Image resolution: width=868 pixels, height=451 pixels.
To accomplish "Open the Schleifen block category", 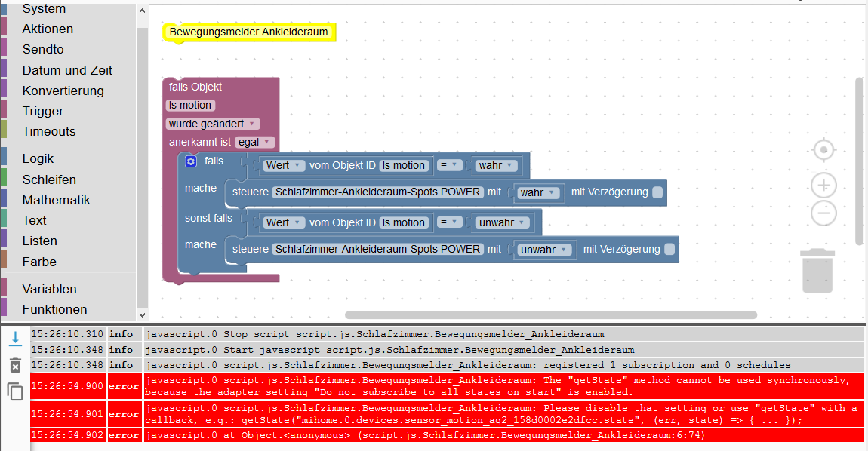I will pos(49,179).
